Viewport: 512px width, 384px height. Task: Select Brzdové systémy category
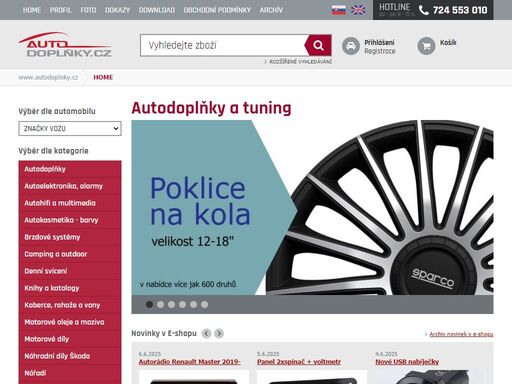pyautogui.click(x=70, y=237)
